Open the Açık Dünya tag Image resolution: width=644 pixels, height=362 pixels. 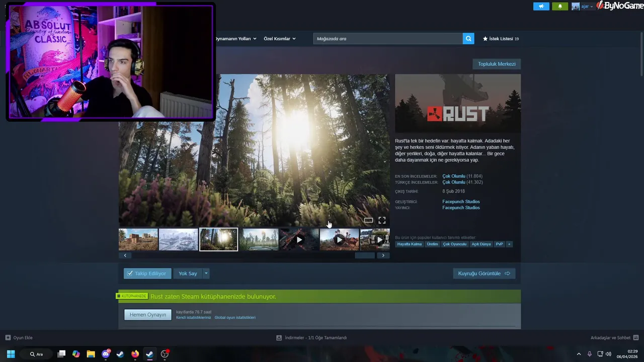pos(481,244)
